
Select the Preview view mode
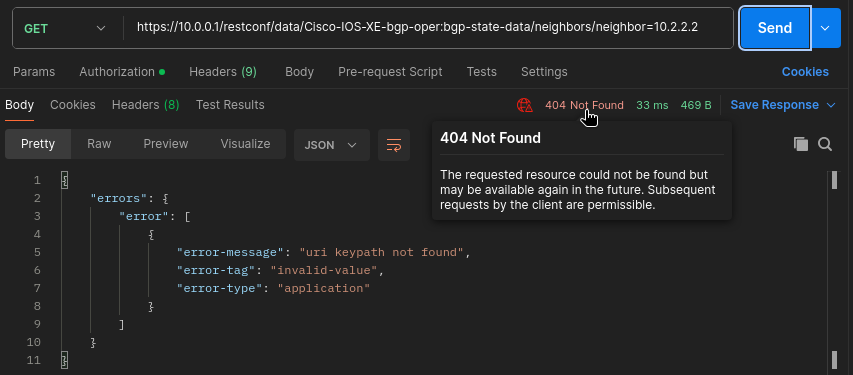(165, 144)
